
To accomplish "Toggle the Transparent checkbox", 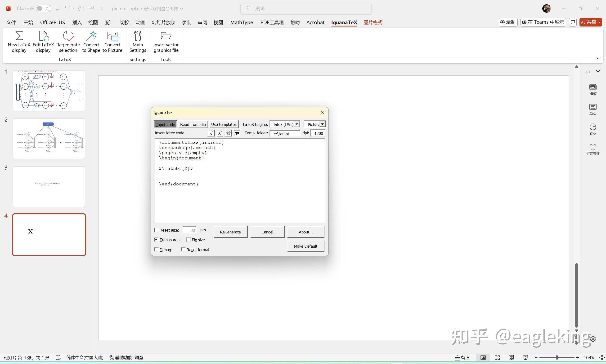I will pos(156,240).
